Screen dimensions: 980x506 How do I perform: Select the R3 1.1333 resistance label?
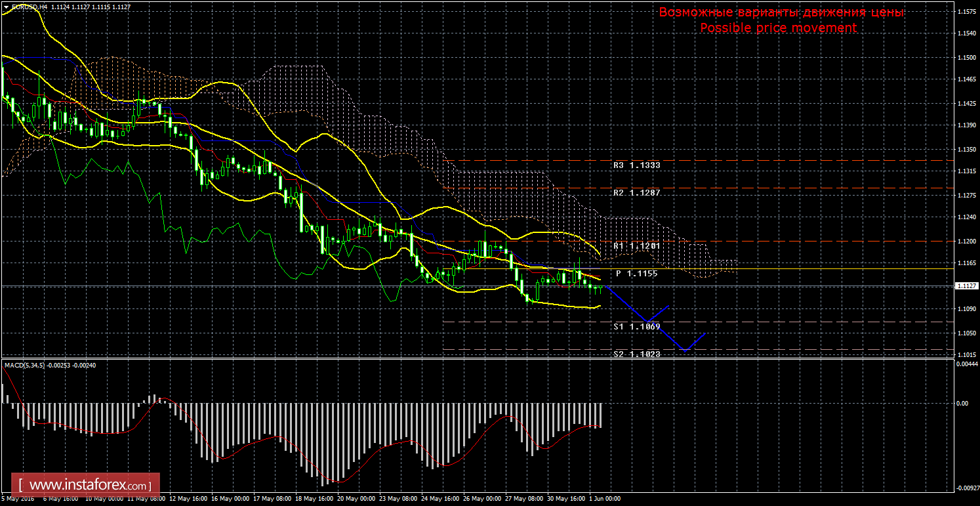coord(636,166)
